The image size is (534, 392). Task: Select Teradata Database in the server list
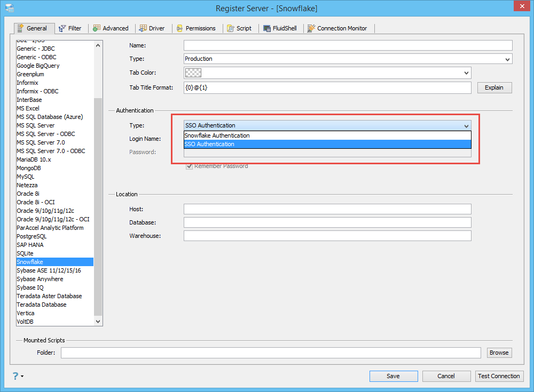pos(55,305)
